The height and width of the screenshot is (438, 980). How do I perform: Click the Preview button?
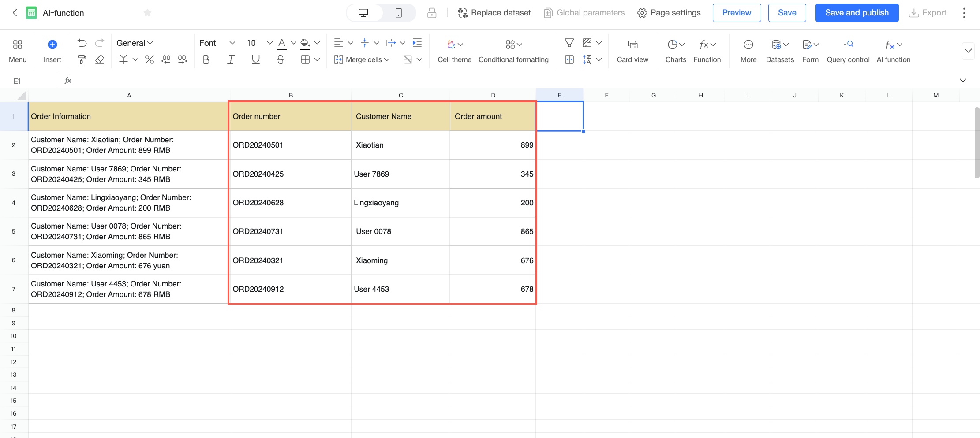(737, 13)
